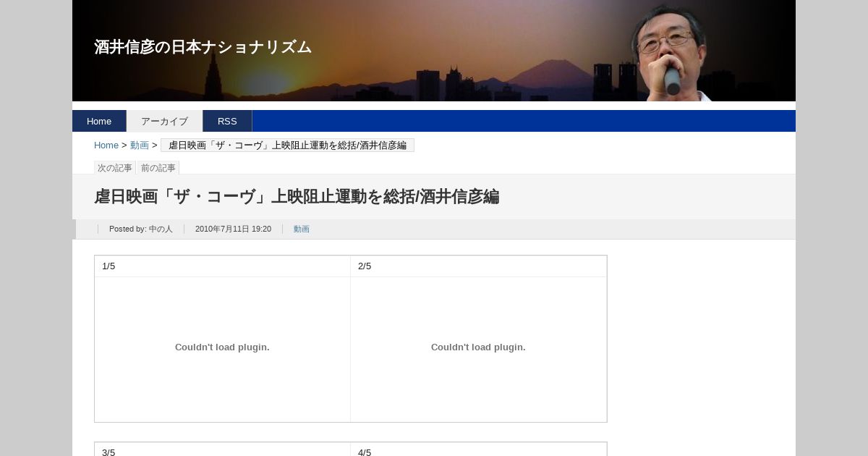868x456 pixels.
Task: Click the site title 酒井信彦の日本ナショナリズム
Action: [x=203, y=47]
